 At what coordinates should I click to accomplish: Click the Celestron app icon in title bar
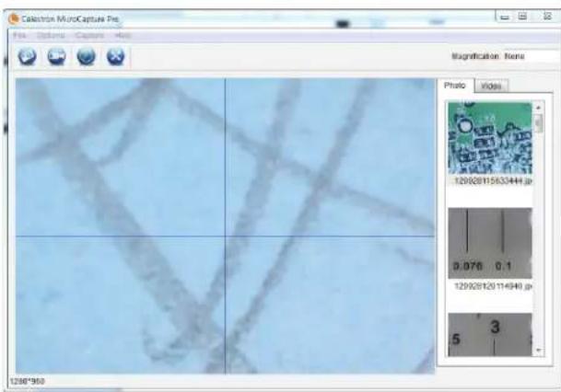pos(14,18)
